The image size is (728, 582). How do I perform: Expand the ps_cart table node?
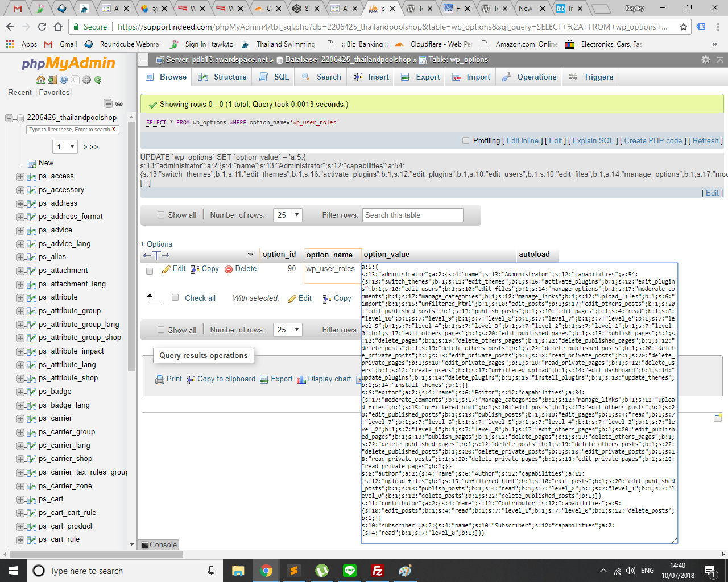[x=20, y=499]
